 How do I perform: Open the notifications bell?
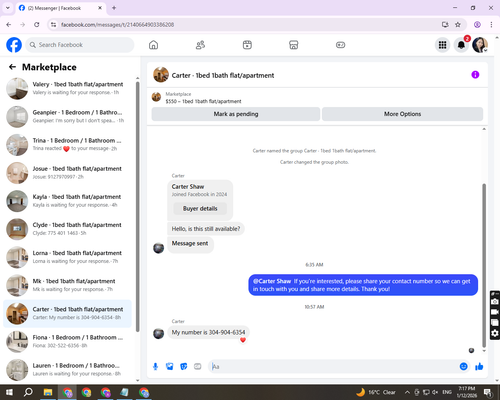tap(461, 45)
